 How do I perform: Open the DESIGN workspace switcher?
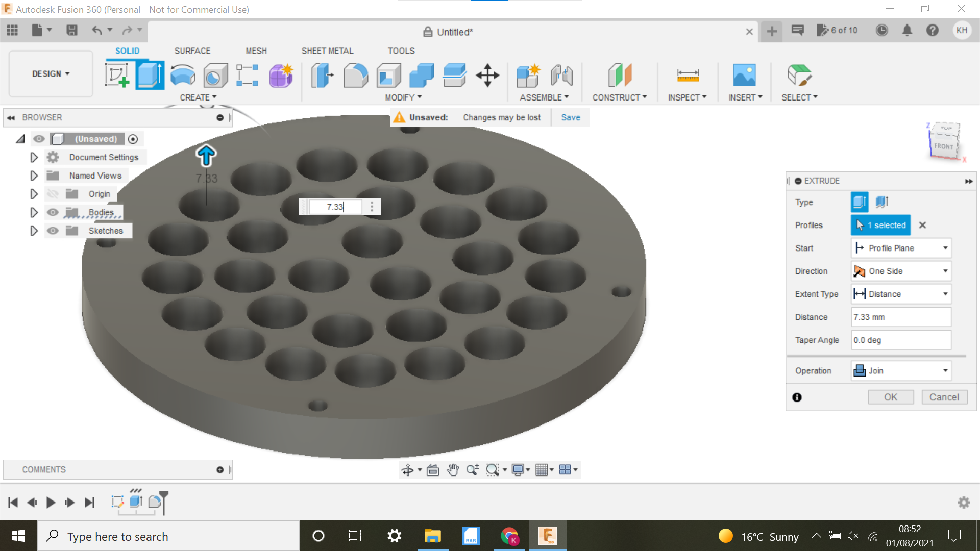click(x=51, y=74)
